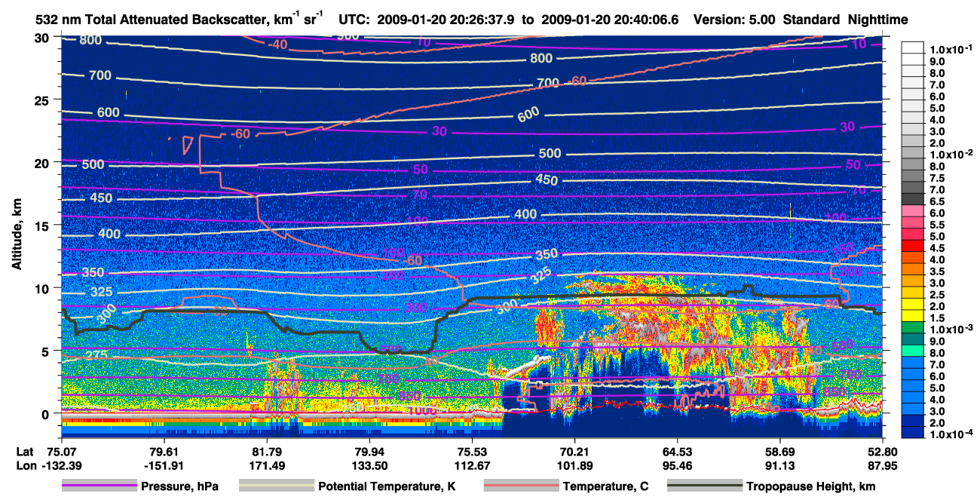
Task: Click longitude value -132.39
Action: (60, 465)
